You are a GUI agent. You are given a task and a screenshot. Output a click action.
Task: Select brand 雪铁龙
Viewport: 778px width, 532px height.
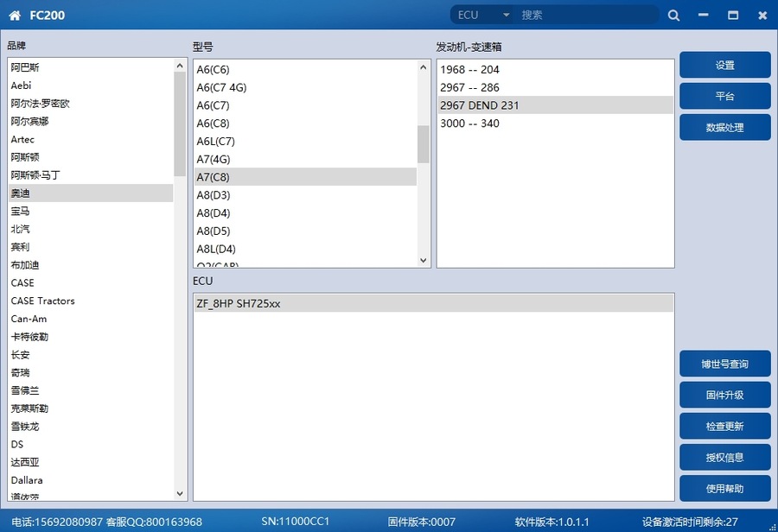(91, 426)
